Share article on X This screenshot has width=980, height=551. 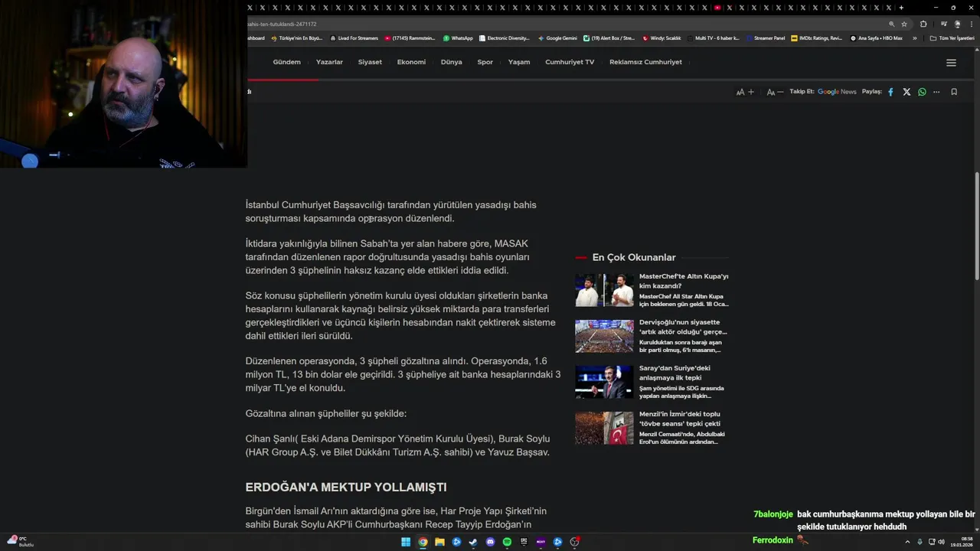[x=906, y=92]
